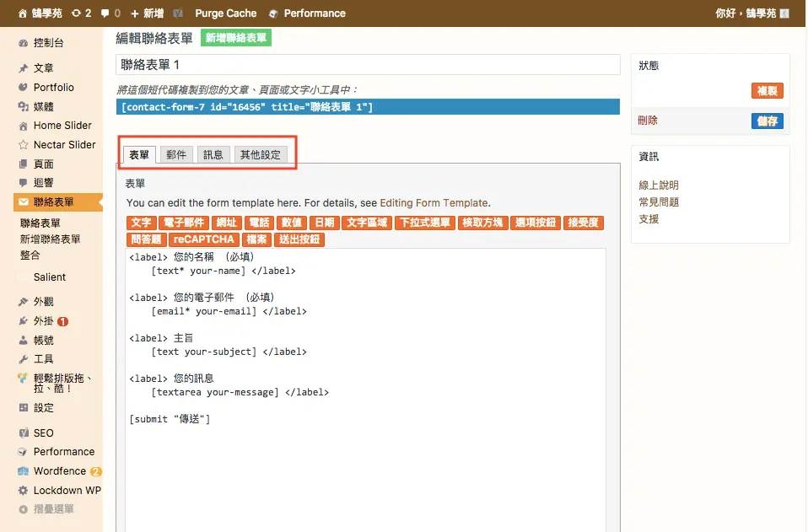Click the Portfolio sidebar icon
Image resolution: width=808 pixels, height=532 pixels.
tap(23, 87)
